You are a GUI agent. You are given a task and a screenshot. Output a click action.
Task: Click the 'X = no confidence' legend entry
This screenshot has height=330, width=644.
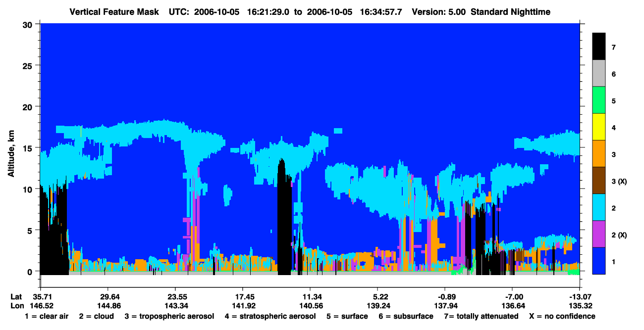[x=562, y=316]
